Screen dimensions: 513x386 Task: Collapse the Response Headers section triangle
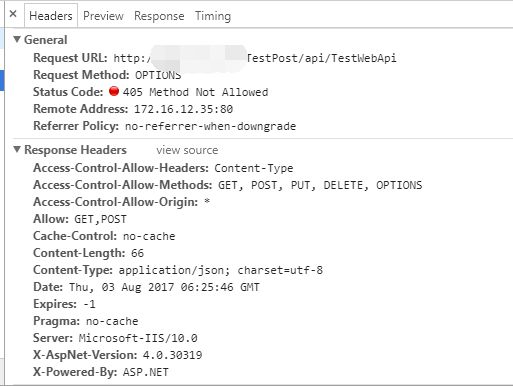coord(17,149)
